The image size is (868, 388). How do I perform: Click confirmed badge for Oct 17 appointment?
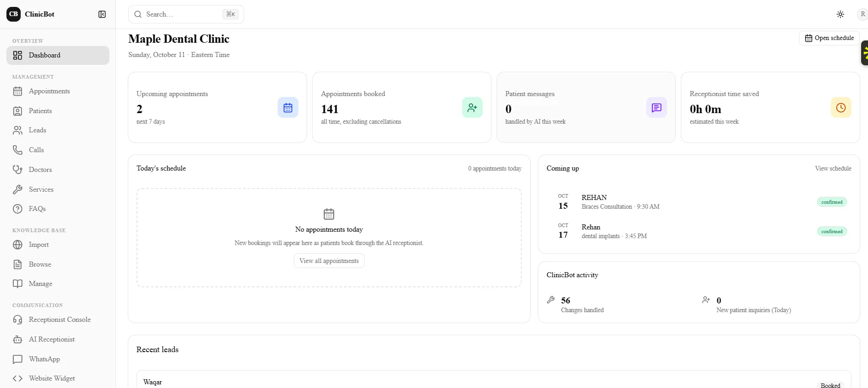tap(832, 231)
